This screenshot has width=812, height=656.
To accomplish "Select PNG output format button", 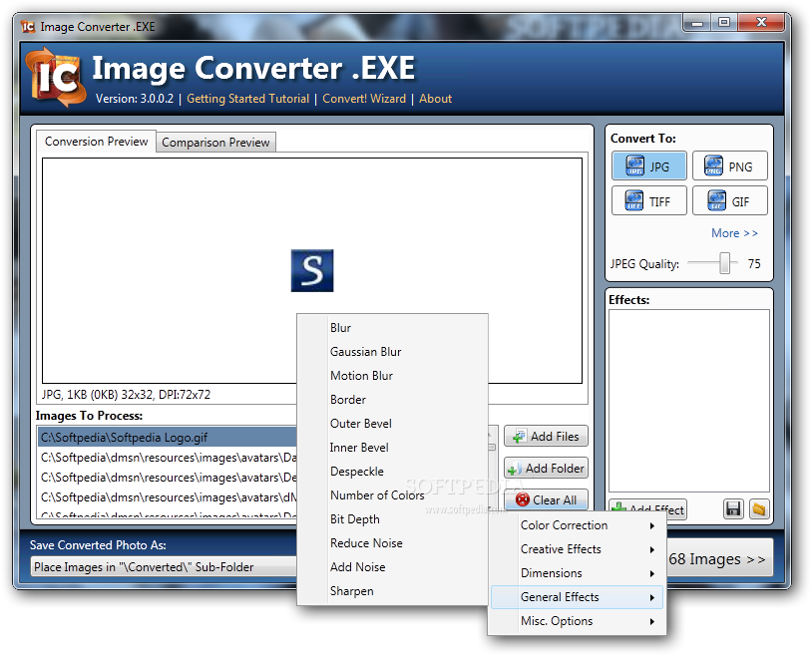I will click(729, 165).
